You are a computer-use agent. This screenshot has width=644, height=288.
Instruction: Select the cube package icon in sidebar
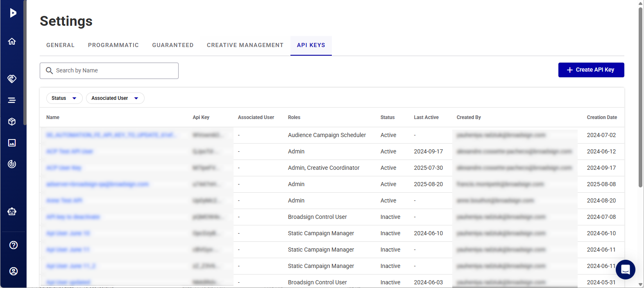point(12,122)
